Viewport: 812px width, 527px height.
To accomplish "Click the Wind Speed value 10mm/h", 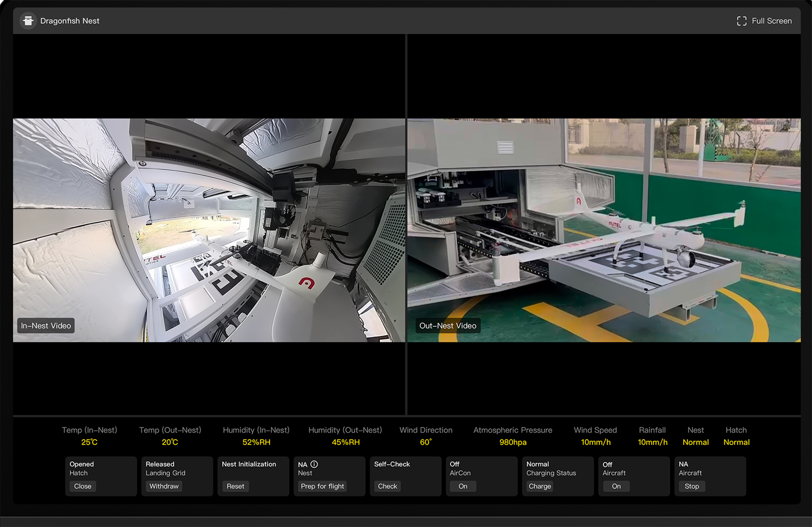I will click(x=595, y=442).
